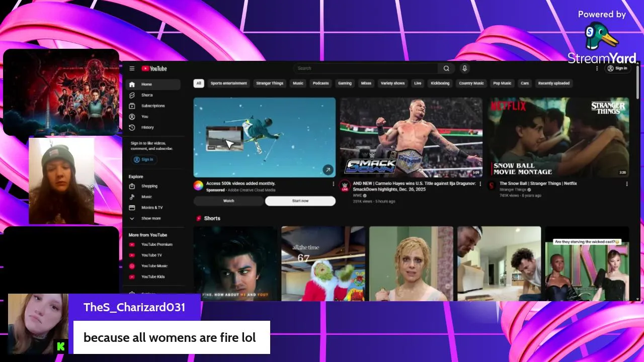
Task: Open options menu for SmackDown video
Action: (x=480, y=184)
